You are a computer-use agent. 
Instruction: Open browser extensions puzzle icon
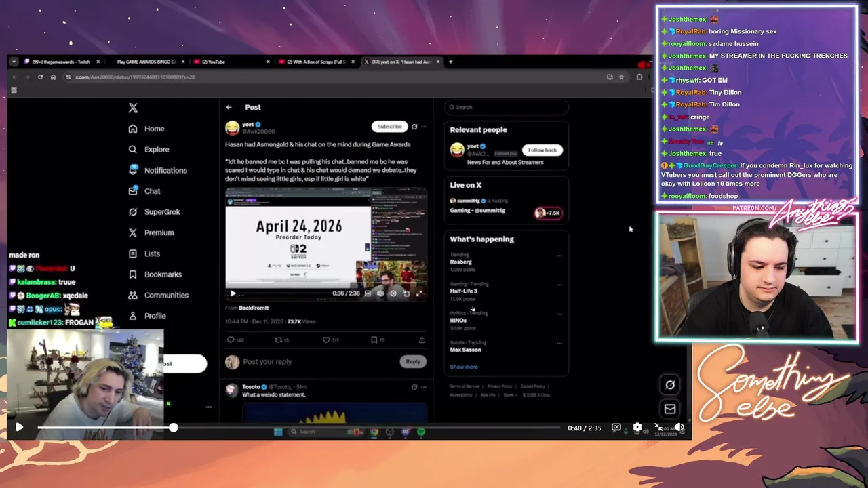click(x=639, y=77)
